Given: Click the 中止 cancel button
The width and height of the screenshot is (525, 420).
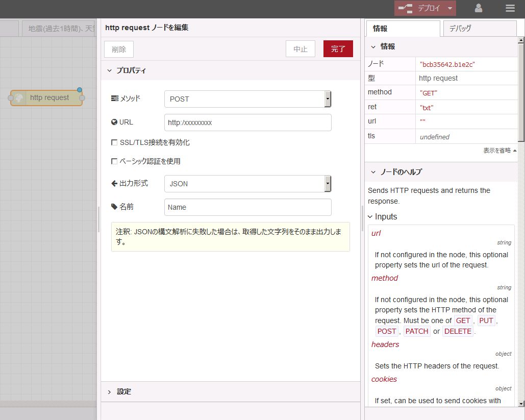Looking at the screenshot, I should coord(301,49).
